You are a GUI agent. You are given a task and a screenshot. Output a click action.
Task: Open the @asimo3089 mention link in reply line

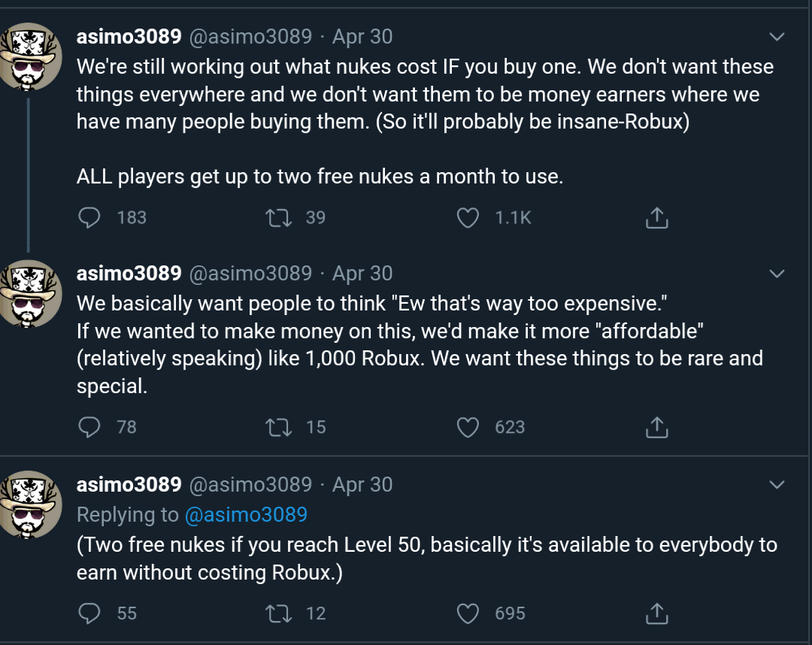point(246,515)
